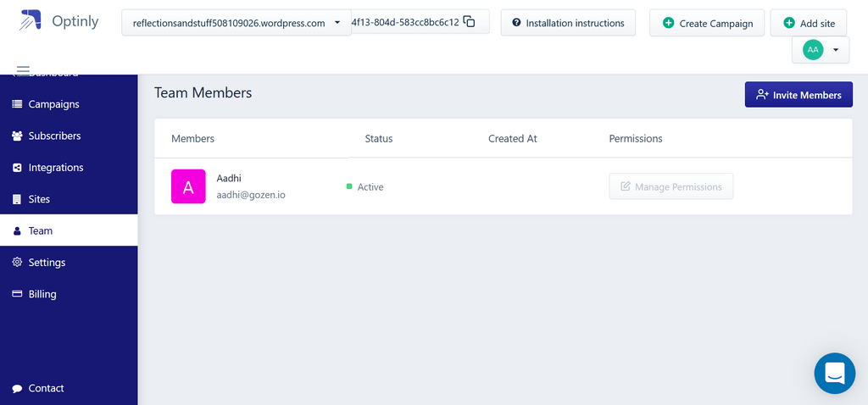Copy the site ID with the copy icon
The height and width of the screenshot is (405, 868).
[x=469, y=22]
